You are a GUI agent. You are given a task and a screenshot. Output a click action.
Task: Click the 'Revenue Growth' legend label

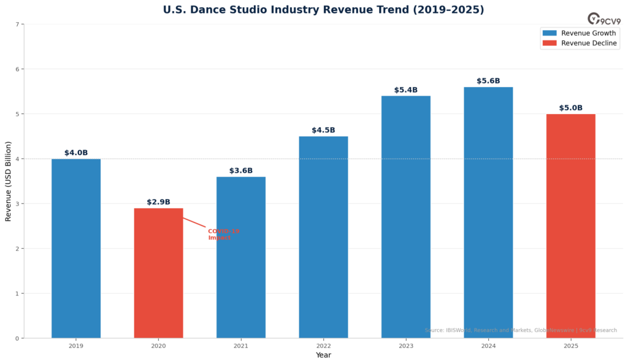pyautogui.click(x=588, y=33)
